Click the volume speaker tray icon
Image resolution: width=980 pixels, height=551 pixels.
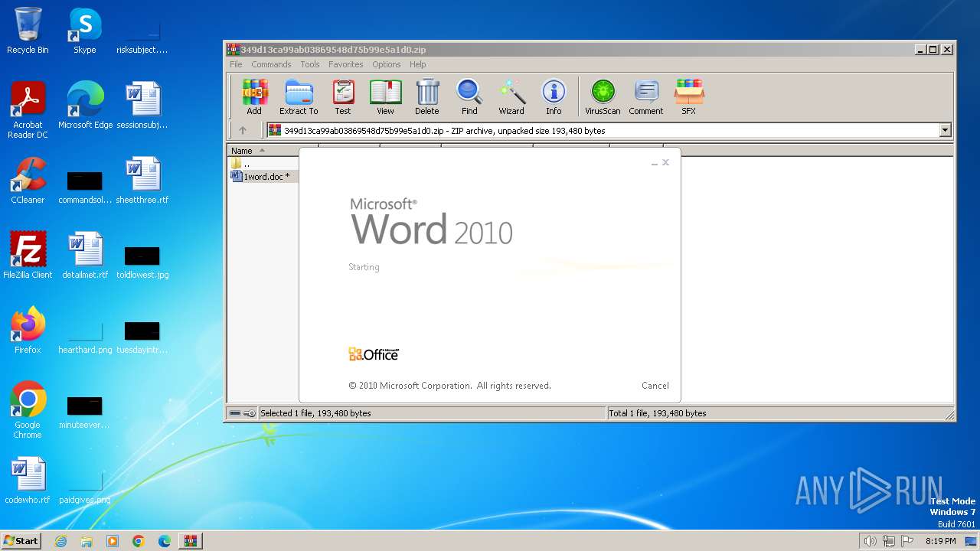[x=870, y=541]
